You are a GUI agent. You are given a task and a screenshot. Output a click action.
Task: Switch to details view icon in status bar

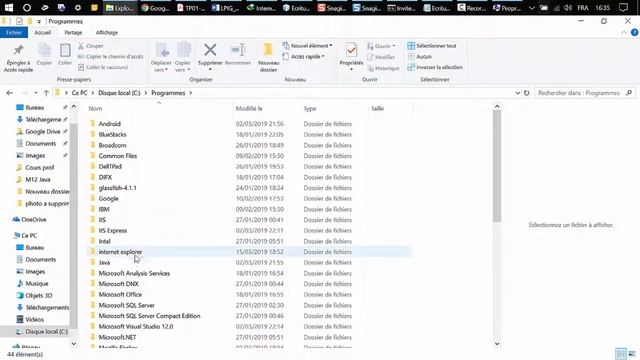tap(621, 354)
